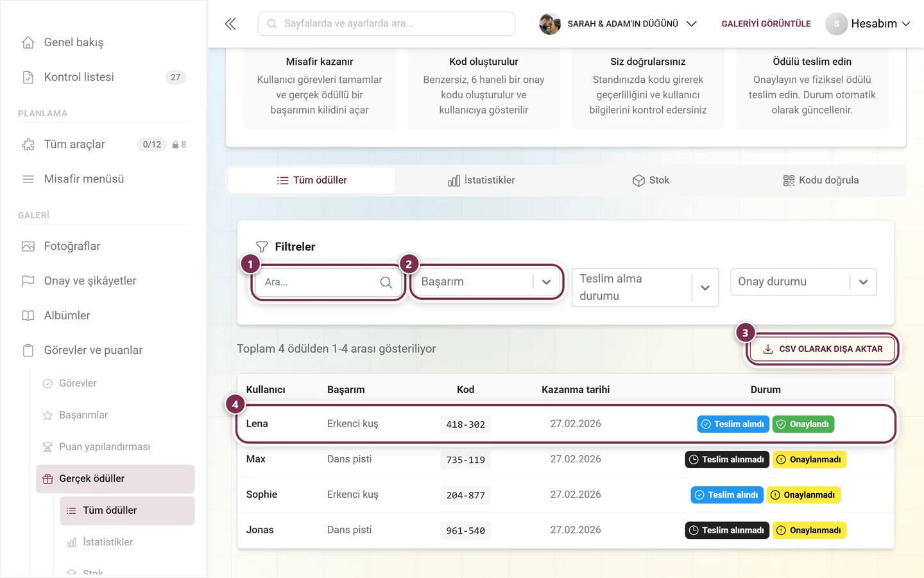This screenshot has height=578, width=924.
Task: Open the Teslim alma durumu dropdown
Action: pyautogui.click(x=645, y=287)
